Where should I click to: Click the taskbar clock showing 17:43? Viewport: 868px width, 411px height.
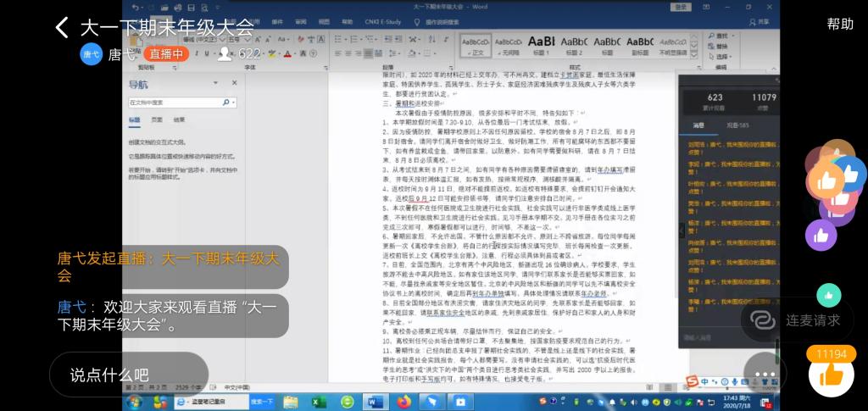click(x=737, y=402)
